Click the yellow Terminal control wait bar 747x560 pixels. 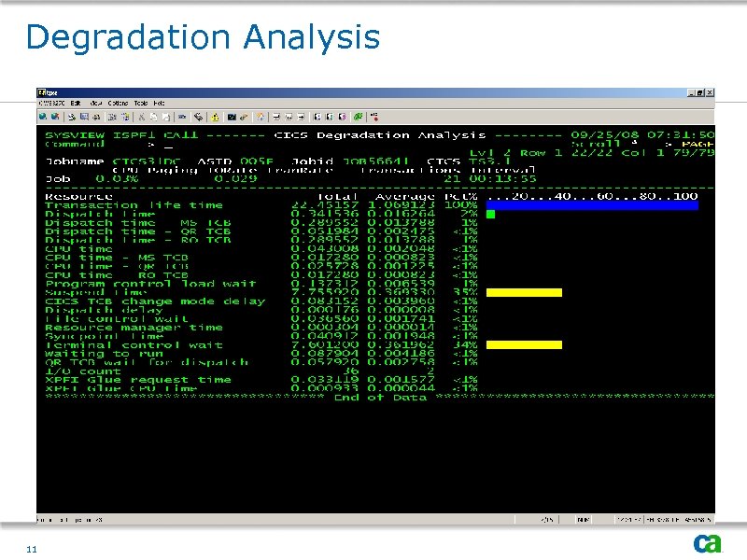click(524, 344)
